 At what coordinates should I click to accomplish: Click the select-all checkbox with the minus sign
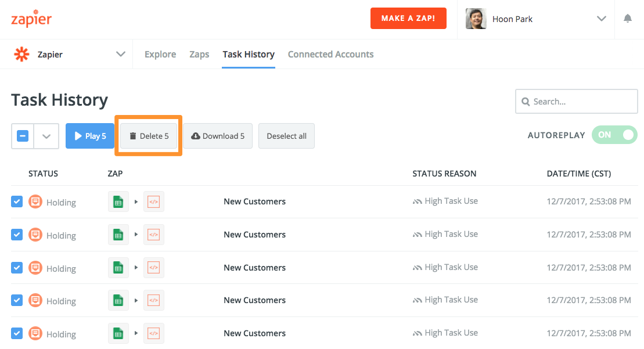(x=23, y=136)
